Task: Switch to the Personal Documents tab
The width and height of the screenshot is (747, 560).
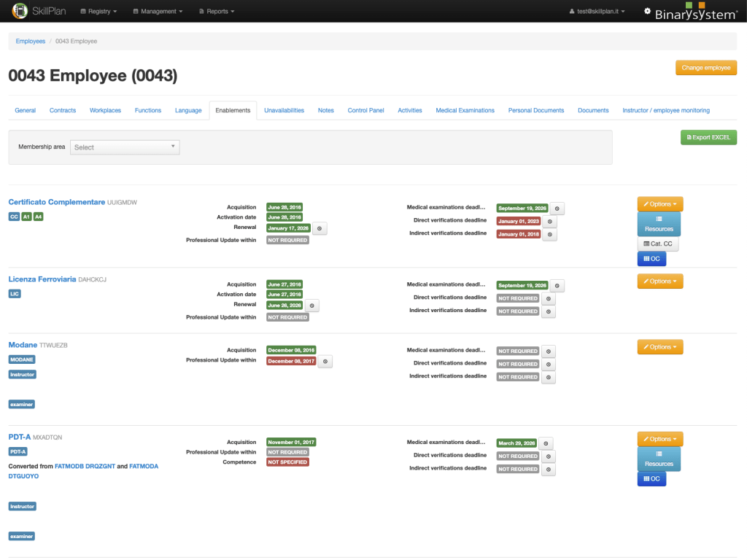Action: coord(536,111)
